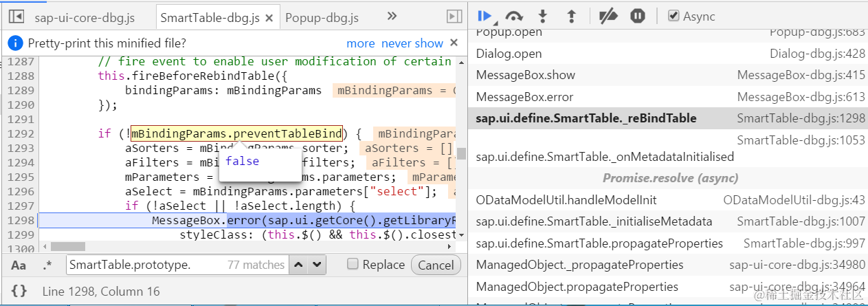The height and width of the screenshot is (306, 868).
Task: Click the highlighted mBindingParams.preventTableBind expression
Action: [236, 133]
